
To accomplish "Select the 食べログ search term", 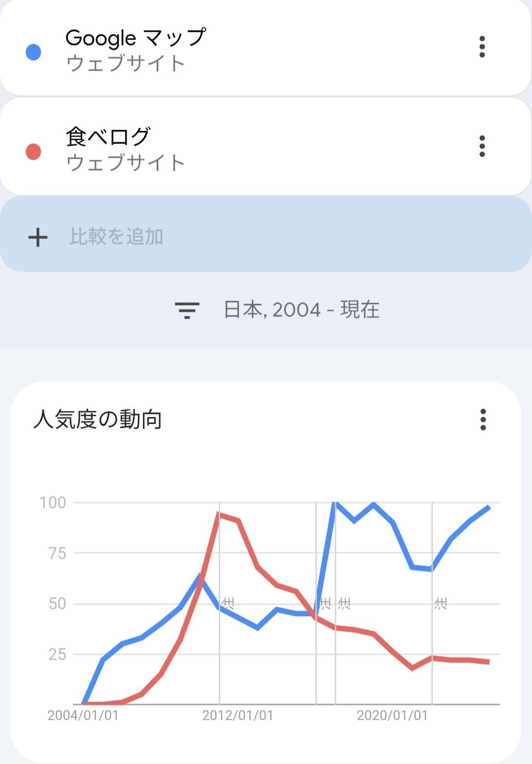I will [x=108, y=137].
